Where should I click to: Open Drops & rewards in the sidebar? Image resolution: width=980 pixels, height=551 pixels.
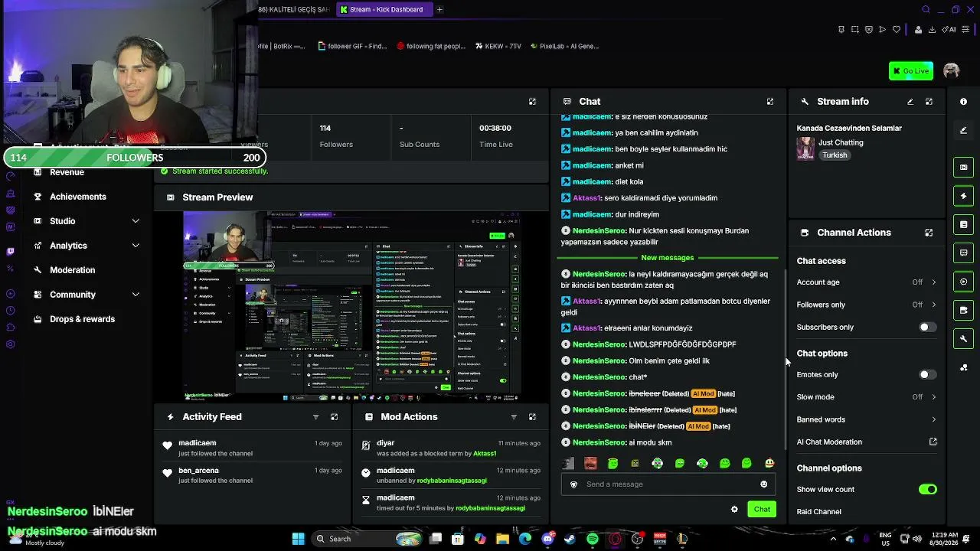82,319
